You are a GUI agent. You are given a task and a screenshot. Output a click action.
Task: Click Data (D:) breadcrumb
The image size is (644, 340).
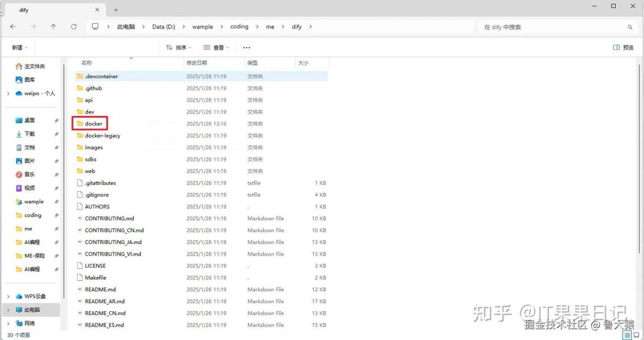point(164,27)
